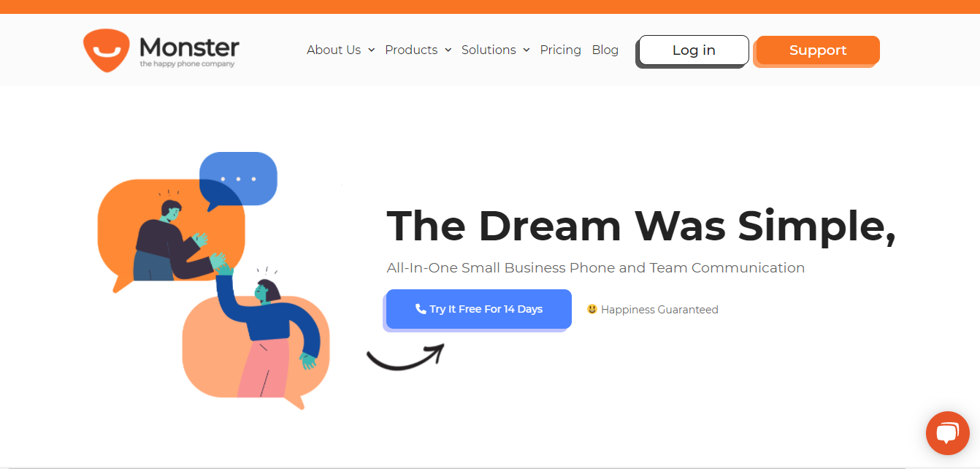Click the peach speech bubble with the woman
This screenshot has width=980, height=469.
(256, 351)
